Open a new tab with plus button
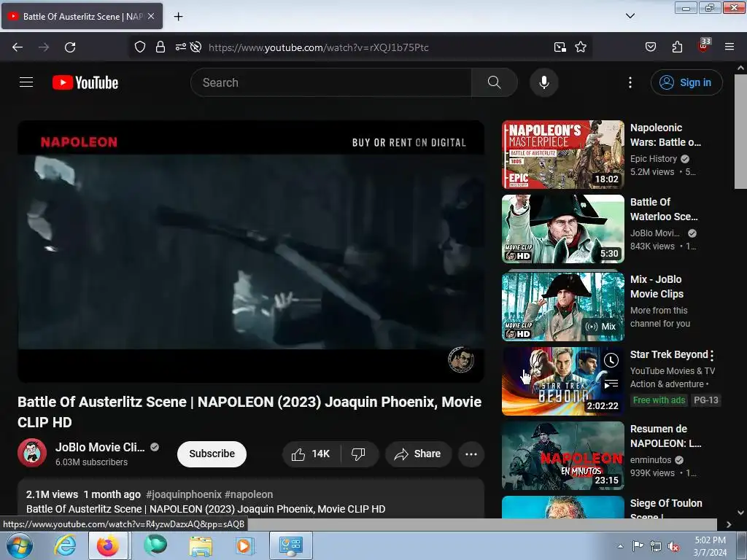This screenshot has width=747, height=560. tap(178, 17)
